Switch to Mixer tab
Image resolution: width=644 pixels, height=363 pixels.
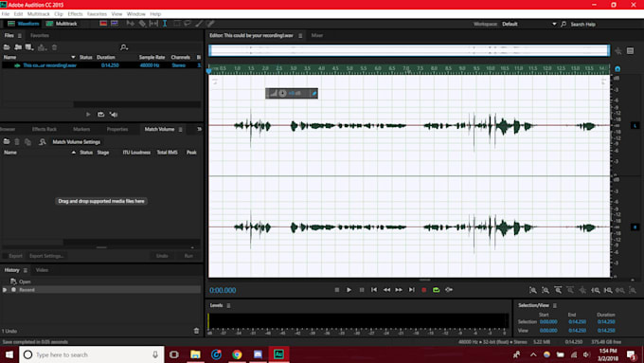coord(317,35)
